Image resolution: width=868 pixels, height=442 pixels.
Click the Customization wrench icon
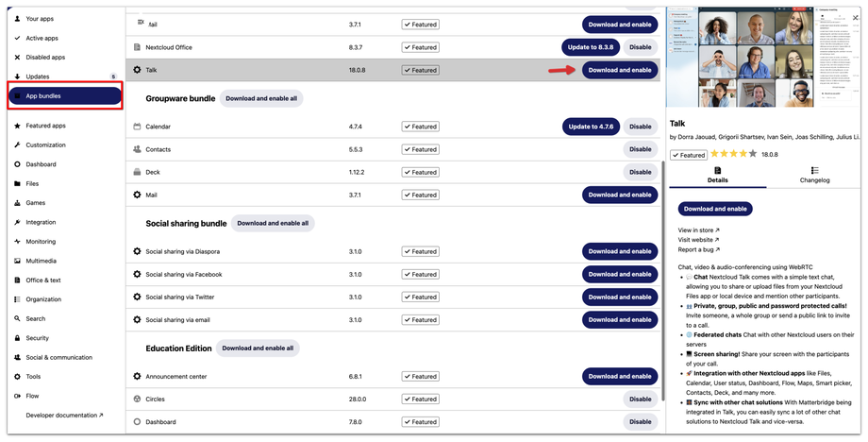[17, 145]
